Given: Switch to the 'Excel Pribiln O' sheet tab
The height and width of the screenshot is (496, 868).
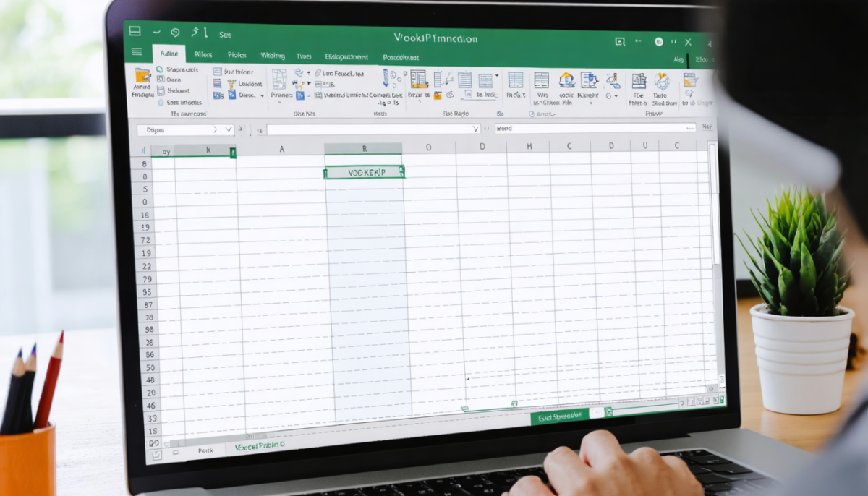Looking at the screenshot, I should (259, 447).
